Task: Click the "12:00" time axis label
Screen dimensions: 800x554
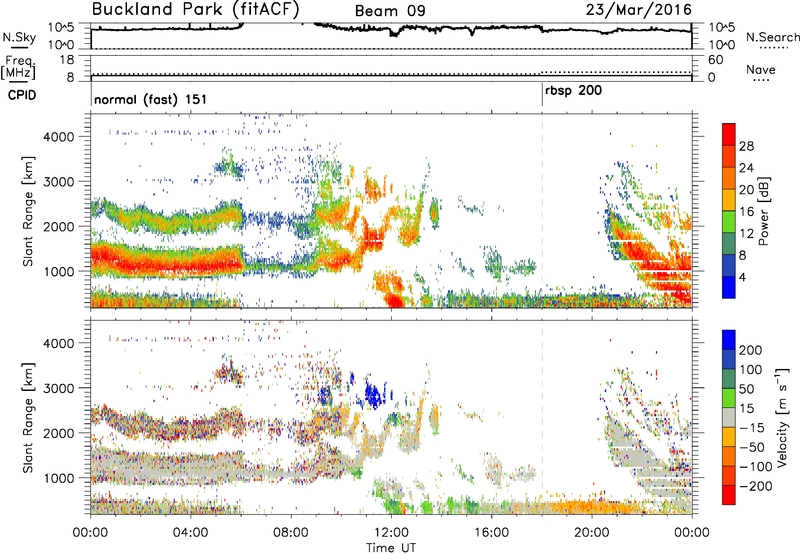Action: (391, 533)
